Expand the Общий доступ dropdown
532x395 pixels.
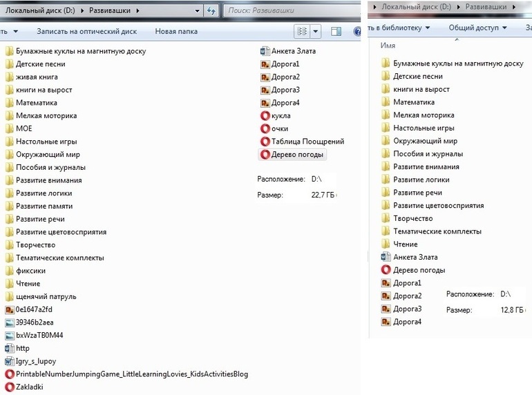477,28
